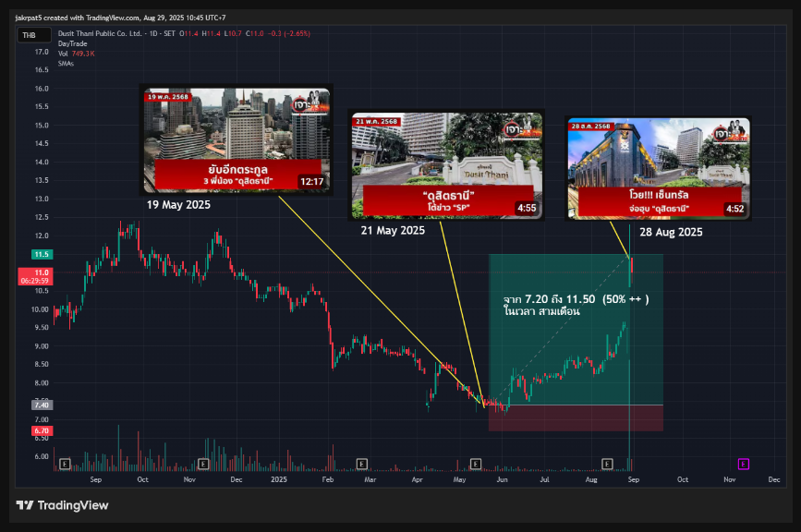The height and width of the screenshot is (532, 801).
Task: Select the red 6.70 stop price label
Action: [x=41, y=430]
